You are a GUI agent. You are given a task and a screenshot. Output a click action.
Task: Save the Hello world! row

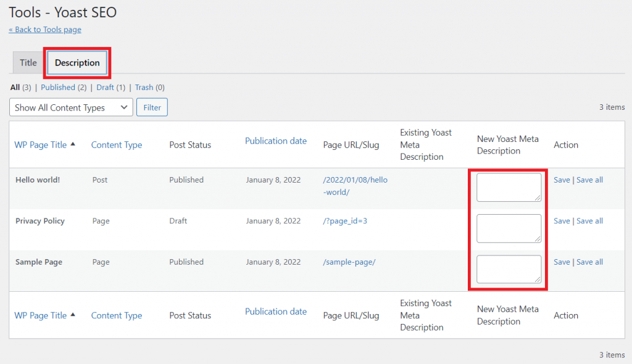pos(562,180)
